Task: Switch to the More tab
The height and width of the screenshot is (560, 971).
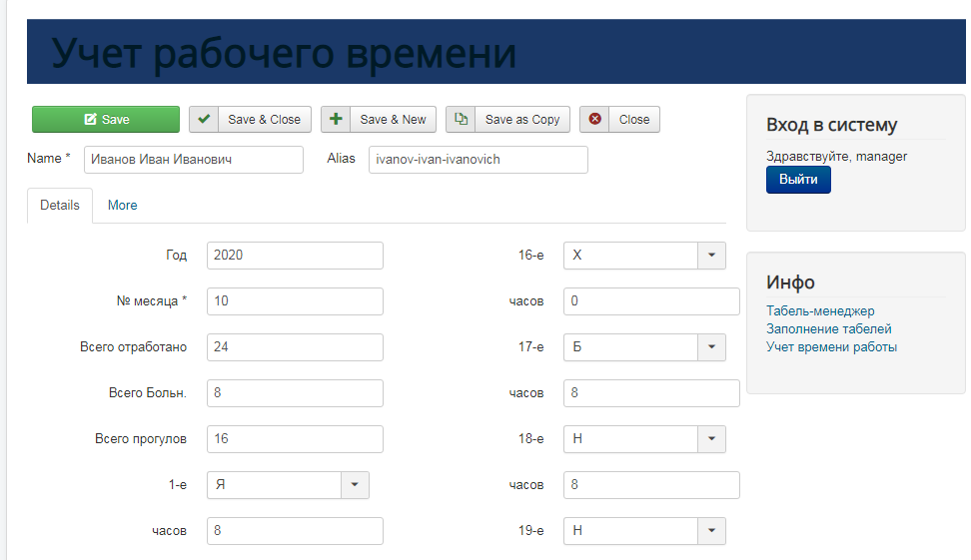Action: click(x=123, y=206)
